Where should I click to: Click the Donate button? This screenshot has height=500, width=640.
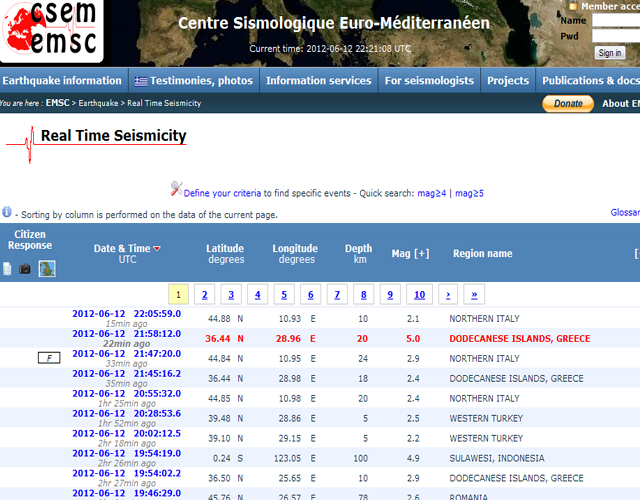coord(567,103)
